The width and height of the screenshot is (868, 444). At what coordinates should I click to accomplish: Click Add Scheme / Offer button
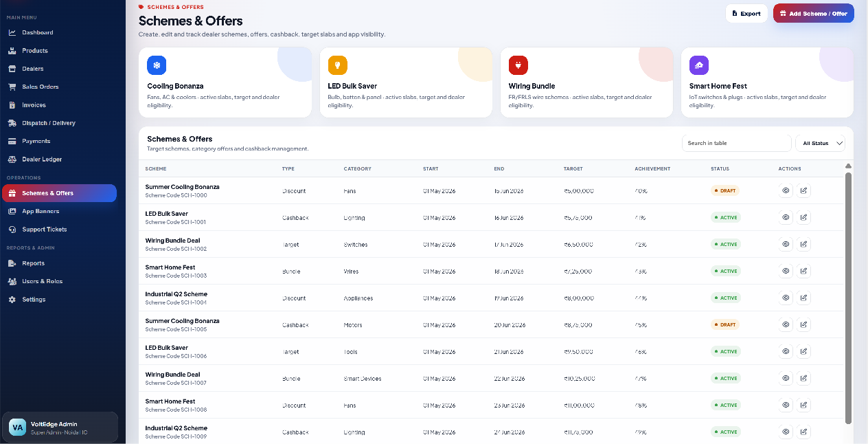pos(814,13)
